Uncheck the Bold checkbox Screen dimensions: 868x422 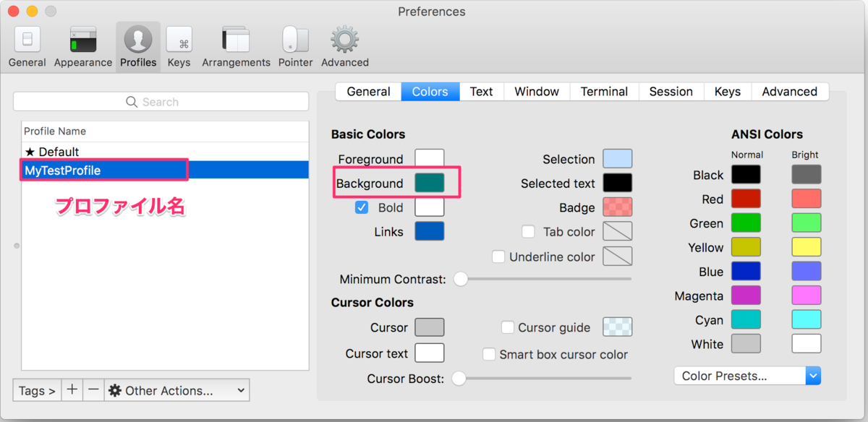point(362,207)
